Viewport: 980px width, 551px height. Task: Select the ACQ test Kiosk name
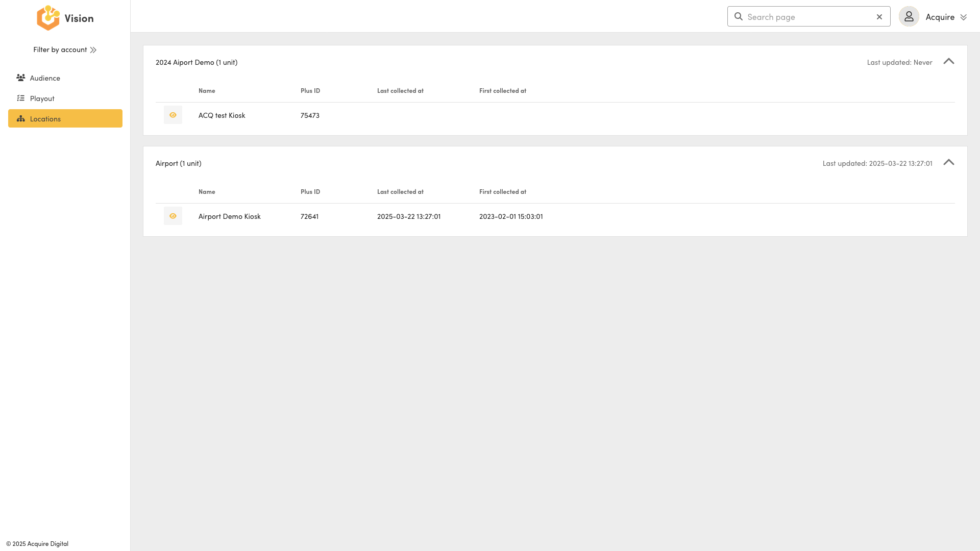pyautogui.click(x=222, y=115)
